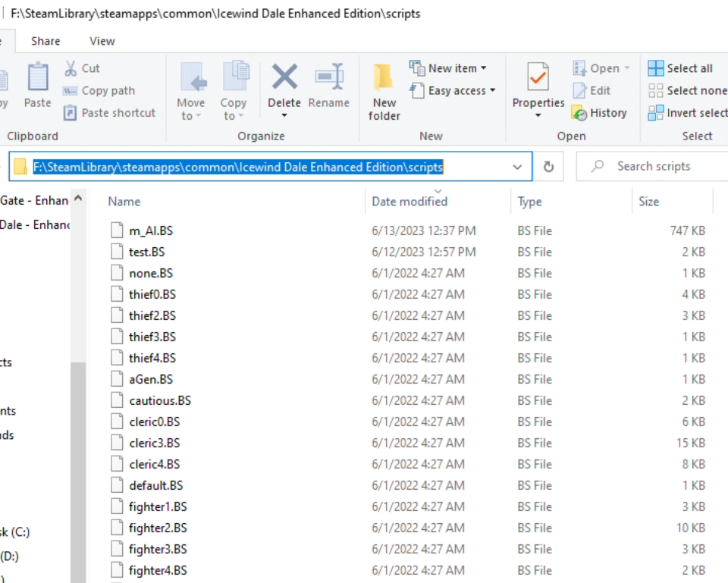Viewport: 728px width, 583px height.
Task: Click the Paste clipboard icon
Action: pyautogui.click(x=38, y=77)
